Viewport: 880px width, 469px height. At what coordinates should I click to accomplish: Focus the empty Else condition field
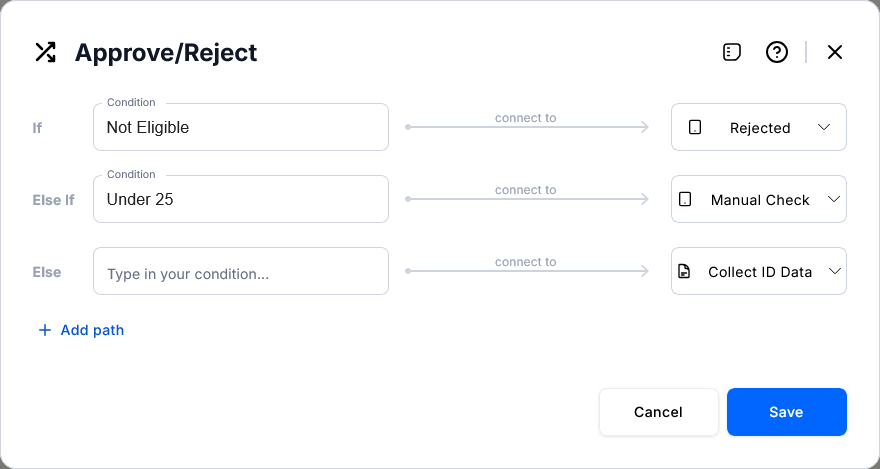click(240, 272)
